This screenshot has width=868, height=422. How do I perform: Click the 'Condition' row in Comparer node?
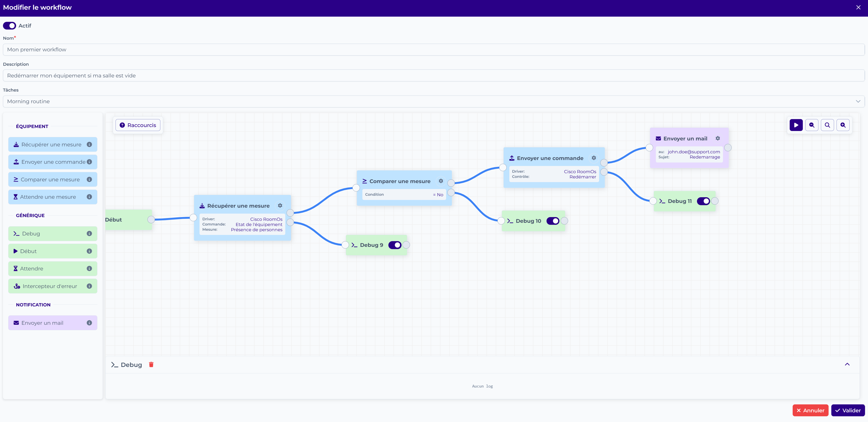click(404, 195)
